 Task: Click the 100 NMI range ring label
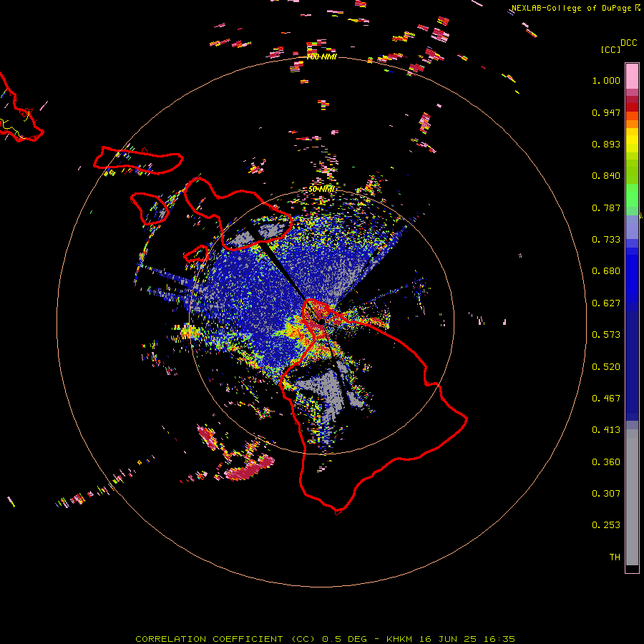[321, 57]
